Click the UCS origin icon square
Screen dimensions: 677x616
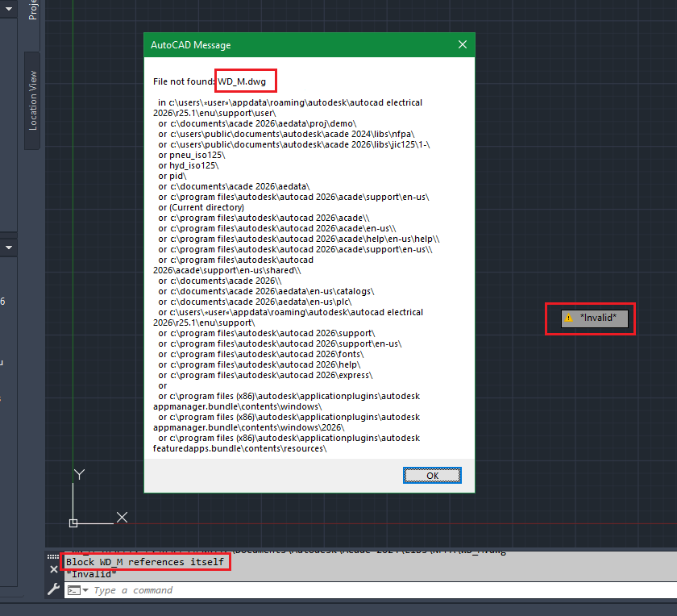click(x=73, y=523)
